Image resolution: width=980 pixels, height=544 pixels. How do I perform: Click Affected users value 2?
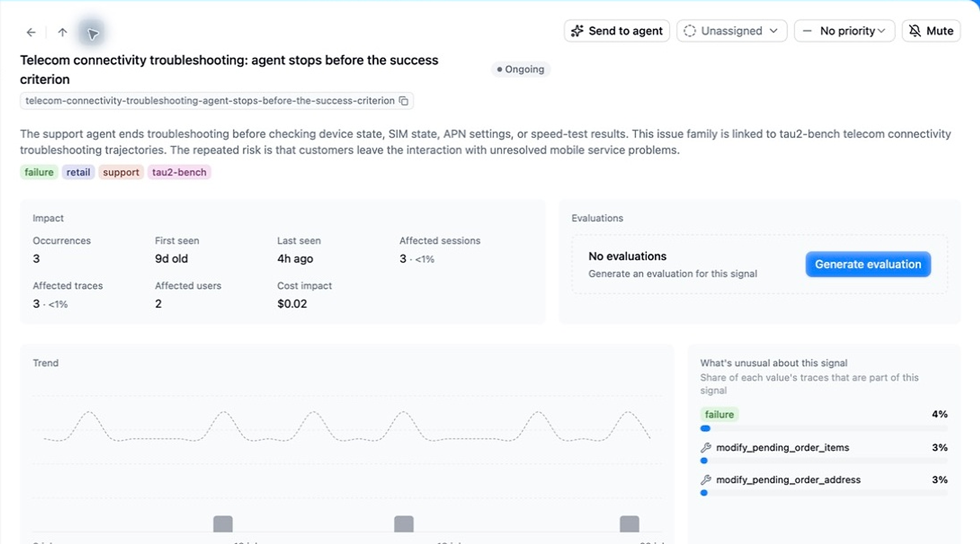pyautogui.click(x=158, y=304)
